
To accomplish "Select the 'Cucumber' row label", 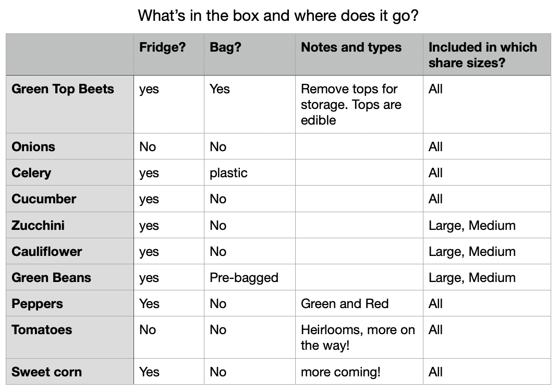I will (44, 199).
